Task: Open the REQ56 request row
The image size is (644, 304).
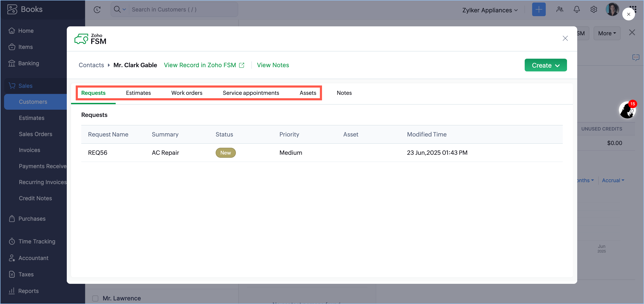Action: pyautogui.click(x=97, y=153)
